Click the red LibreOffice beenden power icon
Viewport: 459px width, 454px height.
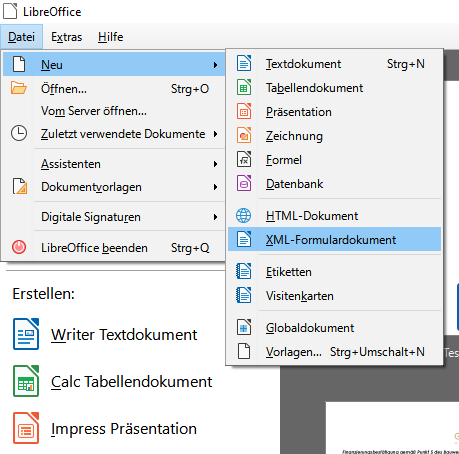[19, 247]
